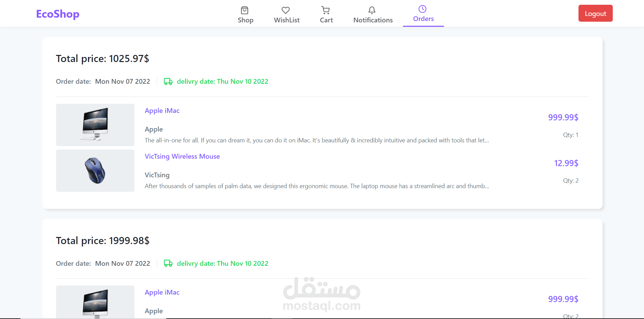Select the Orders tab label
This screenshot has height=319, width=644.
423,19
